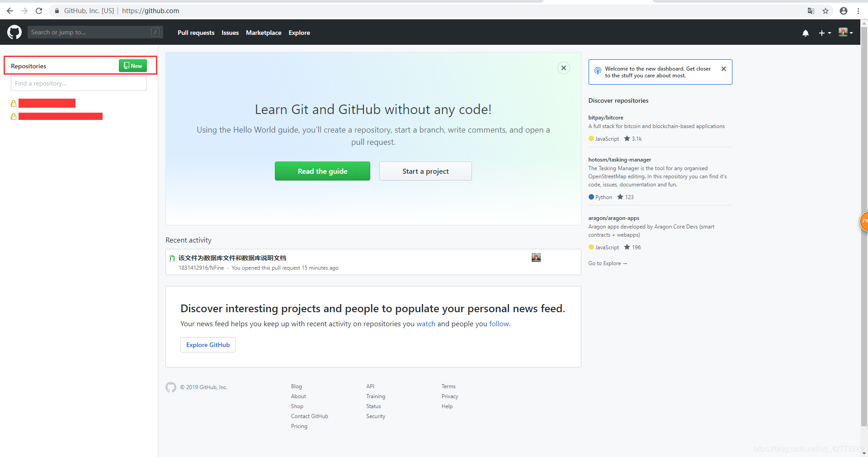Open the Chrome profile icon
The image size is (868, 457).
(844, 11)
